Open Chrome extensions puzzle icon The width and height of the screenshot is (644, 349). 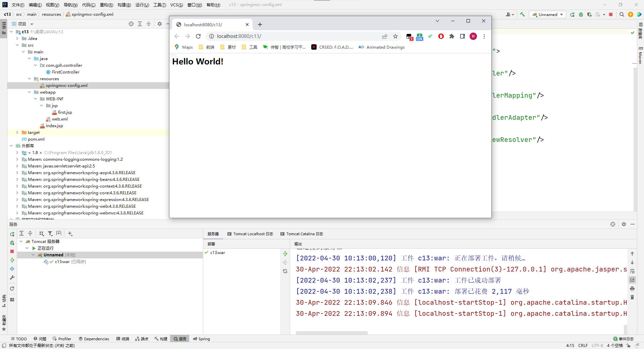[x=452, y=36]
